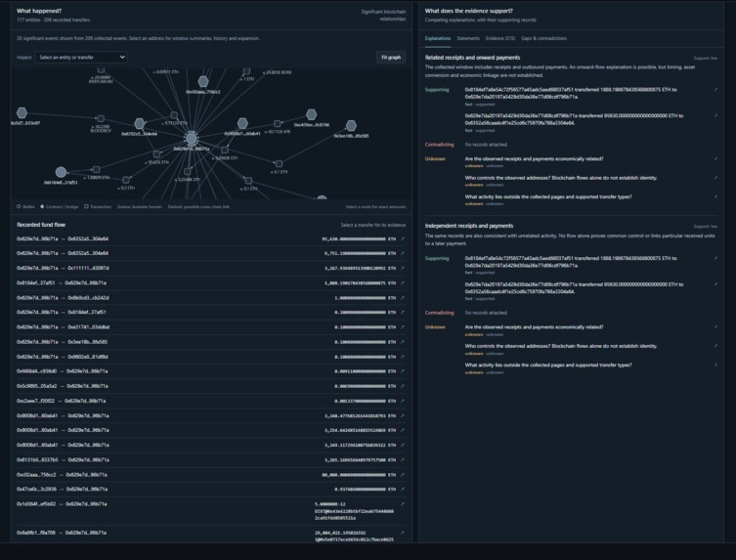Open evidence arrow for the 80,000 ETH transfer
Screen dimensions: 736x560
click(x=403, y=475)
